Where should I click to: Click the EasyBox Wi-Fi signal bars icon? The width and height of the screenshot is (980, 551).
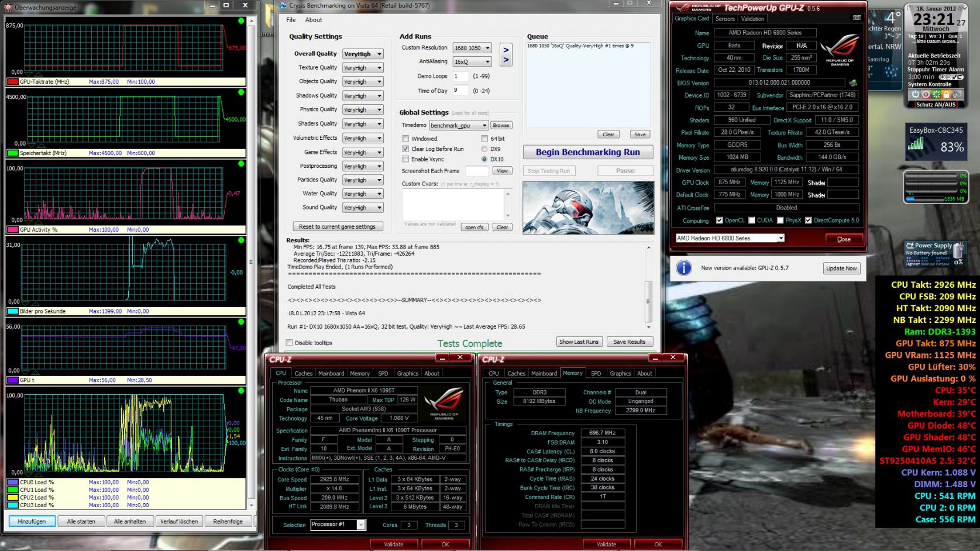click(915, 144)
